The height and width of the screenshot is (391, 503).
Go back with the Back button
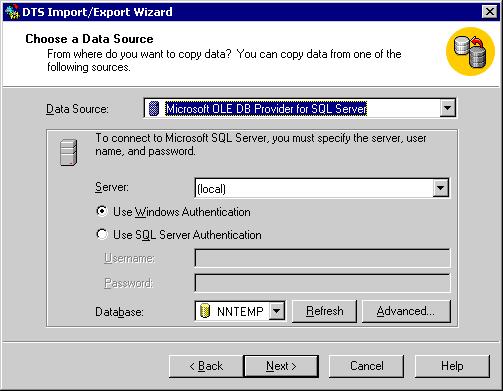pyautogui.click(x=206, y=366)
